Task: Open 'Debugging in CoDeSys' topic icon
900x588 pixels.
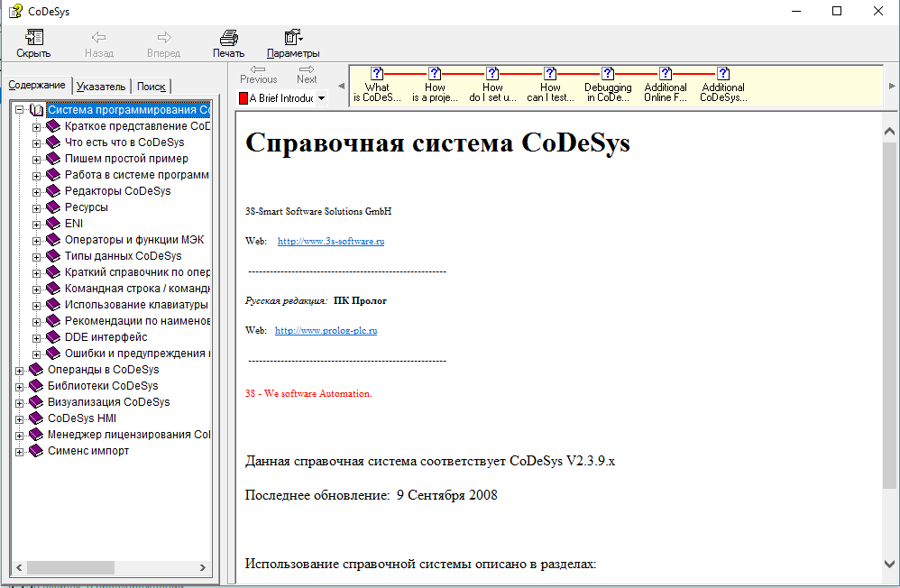Action: (608, 74)
